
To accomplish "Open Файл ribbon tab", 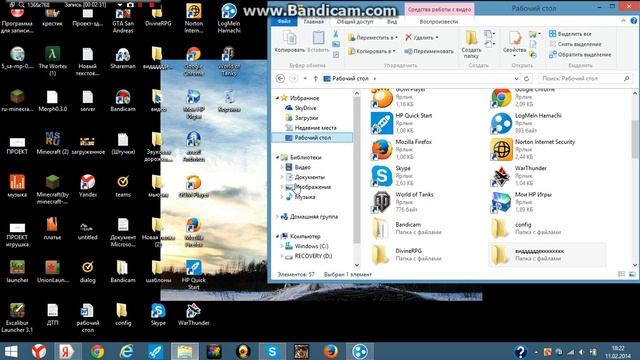I will pyautogui.click(x=284, y=21).
